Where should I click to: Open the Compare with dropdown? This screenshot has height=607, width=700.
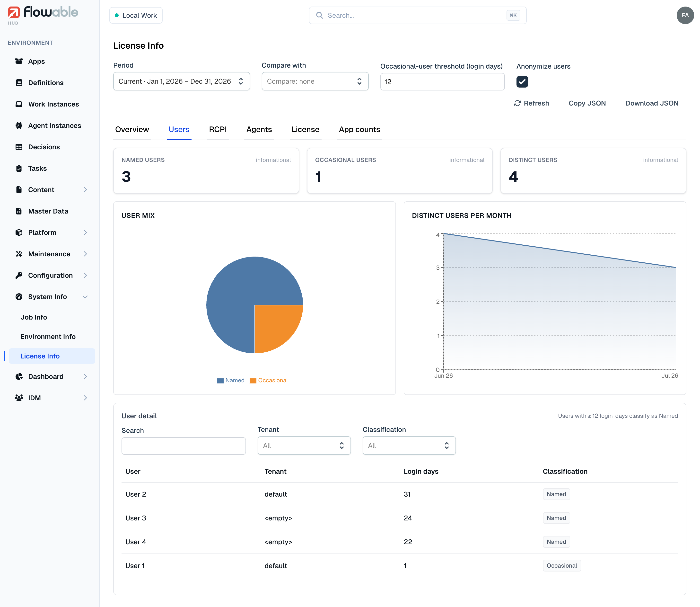315,81
